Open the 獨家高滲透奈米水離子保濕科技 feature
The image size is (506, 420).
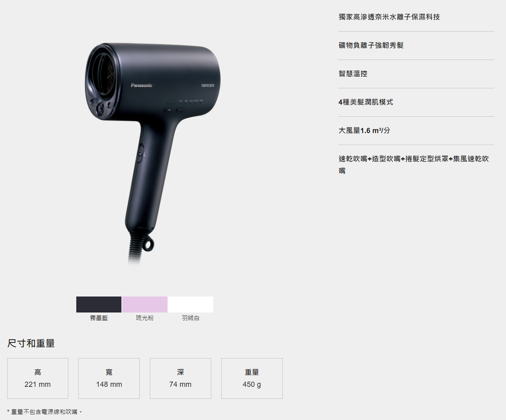[389, 17]
